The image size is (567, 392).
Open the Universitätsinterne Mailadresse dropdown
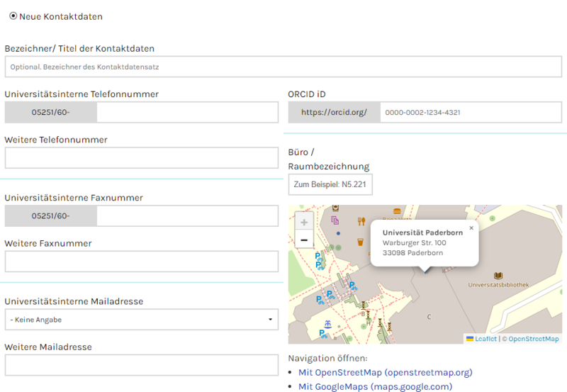tap(142, 320)
